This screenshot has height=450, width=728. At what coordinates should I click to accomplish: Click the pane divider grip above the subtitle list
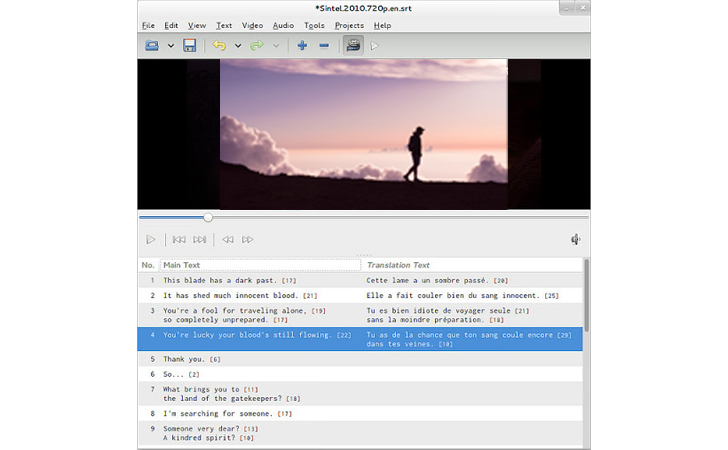click(x=364, y=255)
